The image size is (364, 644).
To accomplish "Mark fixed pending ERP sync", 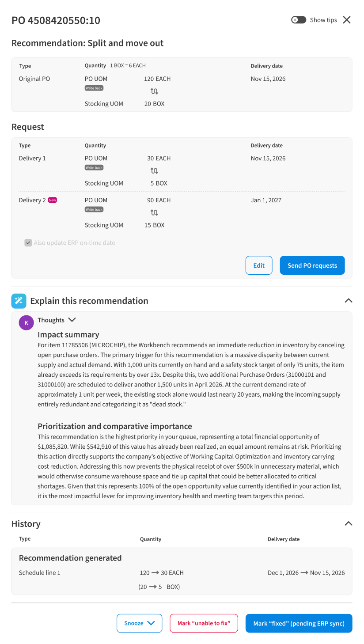I will (299, 623).
